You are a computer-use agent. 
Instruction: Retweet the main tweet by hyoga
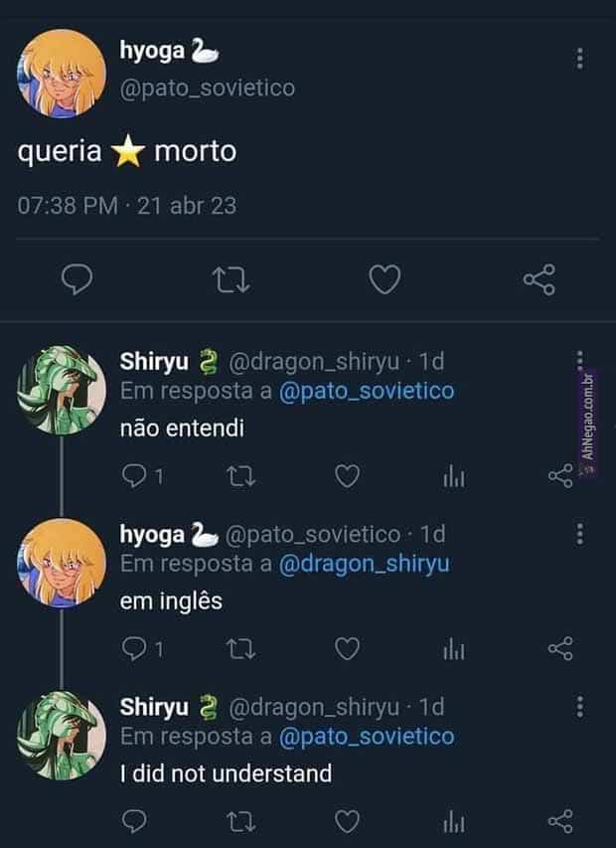(x=231, y=281)
